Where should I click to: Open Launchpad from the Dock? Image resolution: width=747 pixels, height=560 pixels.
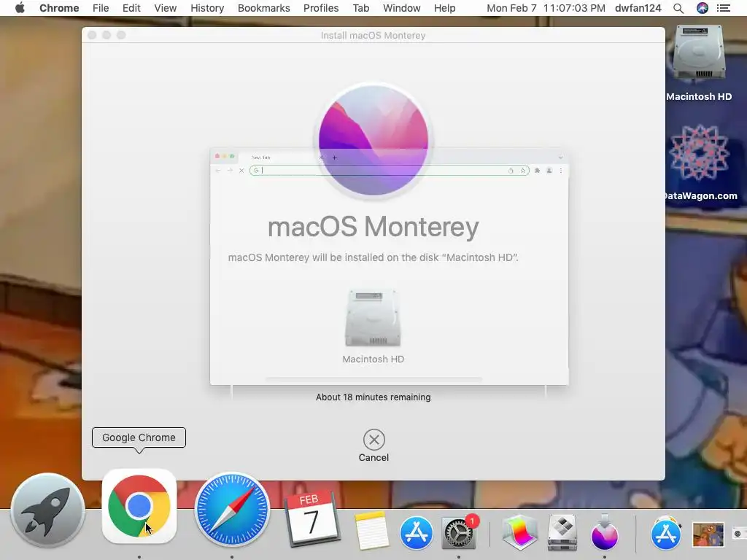point(47,510)
